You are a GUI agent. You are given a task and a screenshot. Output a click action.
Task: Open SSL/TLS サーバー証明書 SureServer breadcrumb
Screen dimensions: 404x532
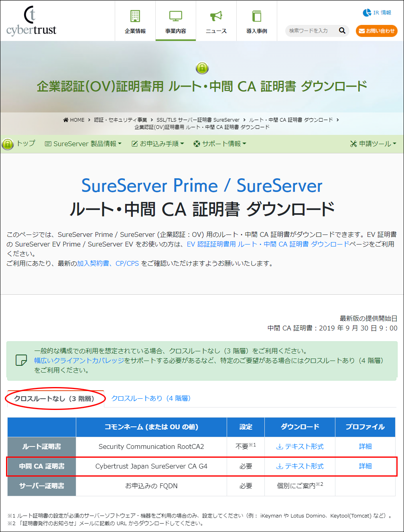pos(198,120)
